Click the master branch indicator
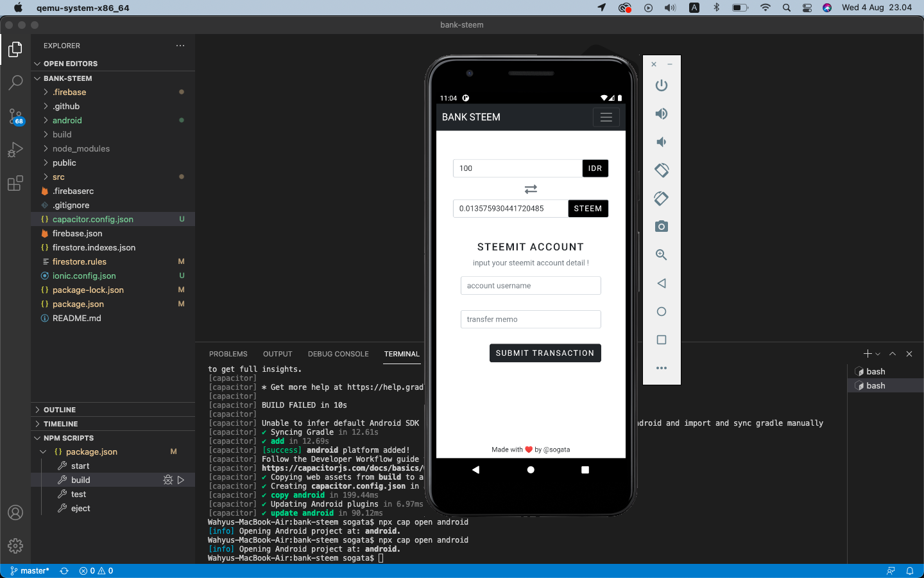Viewport: 924px width, 578px height. tap(30, 571)
